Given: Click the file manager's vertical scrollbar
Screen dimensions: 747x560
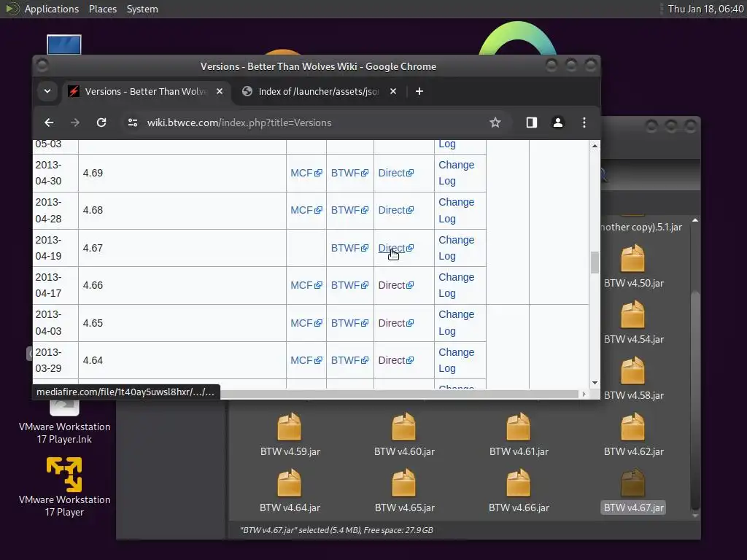Looking at the screenshot, I should 695,400.
